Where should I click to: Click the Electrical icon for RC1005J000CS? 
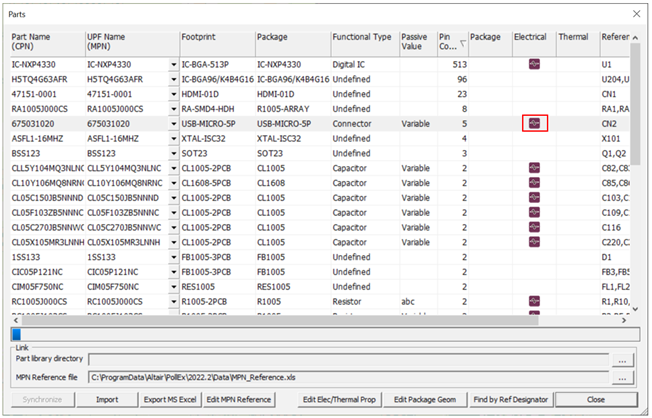coord(534,300)
